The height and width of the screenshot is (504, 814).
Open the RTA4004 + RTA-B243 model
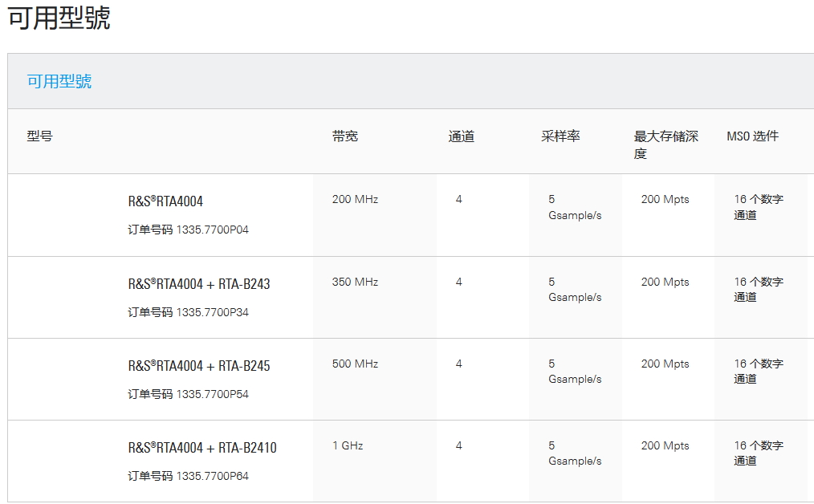tap(199, 284)
